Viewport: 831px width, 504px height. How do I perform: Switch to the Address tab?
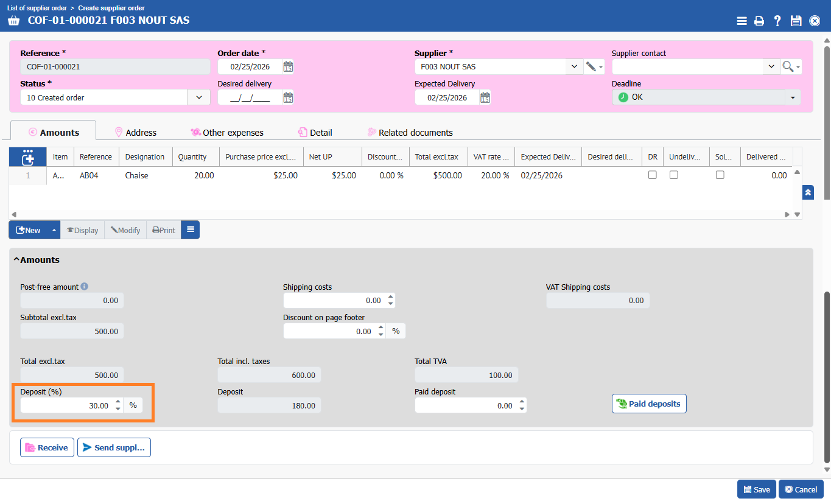point(136,132)
